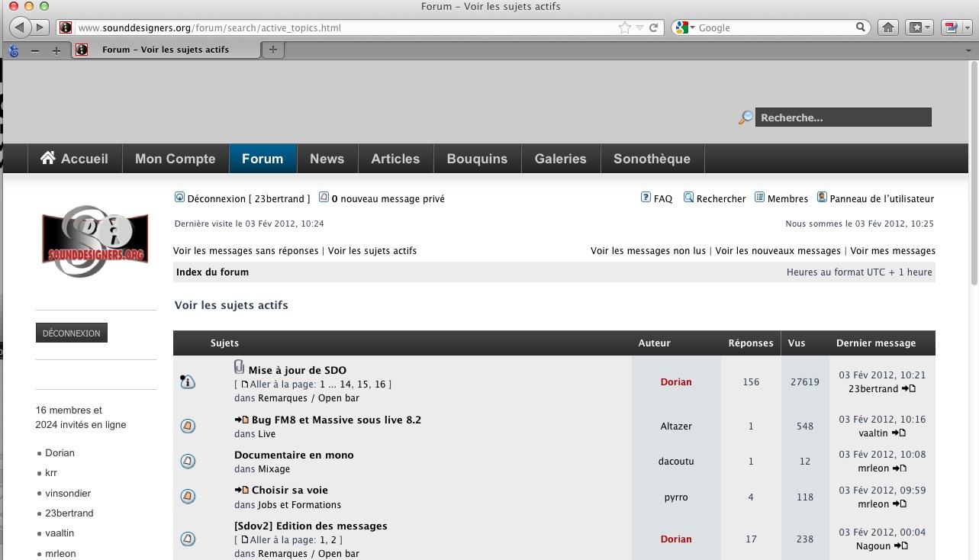Screen dimensions: 979x560
Task: Bookmark the page with the star icon
Action: point(625,27)
